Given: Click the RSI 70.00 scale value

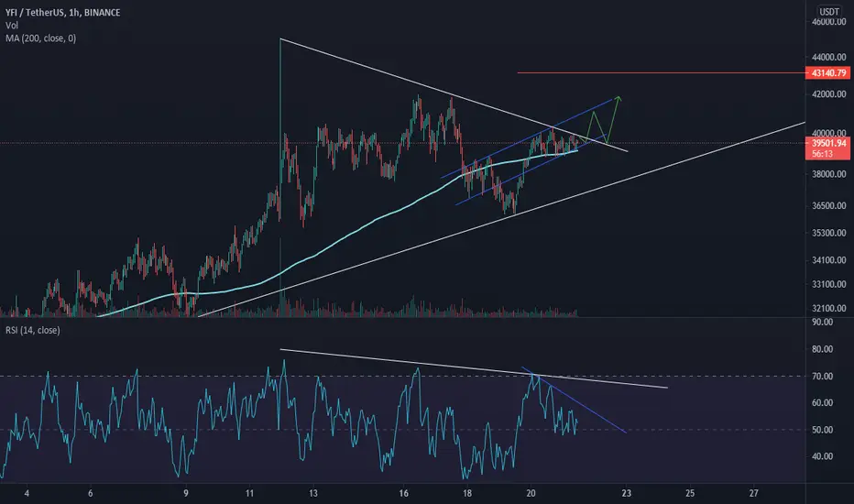Looking at the screenshot, I should click(x=823, y=377).
